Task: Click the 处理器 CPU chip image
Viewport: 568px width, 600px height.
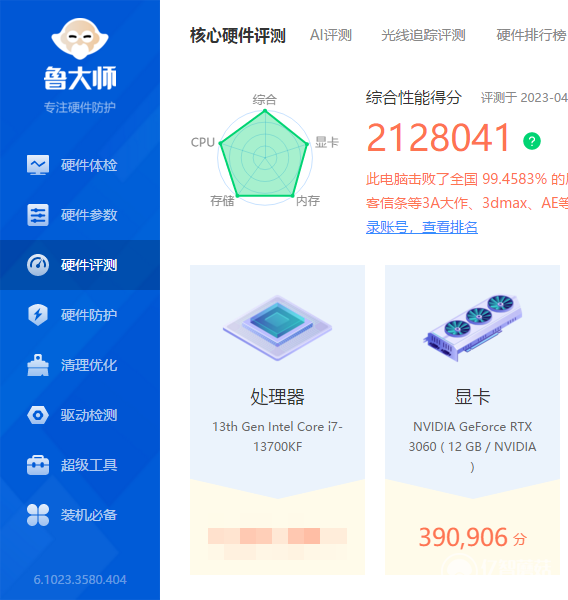Action: click(277, 328)
